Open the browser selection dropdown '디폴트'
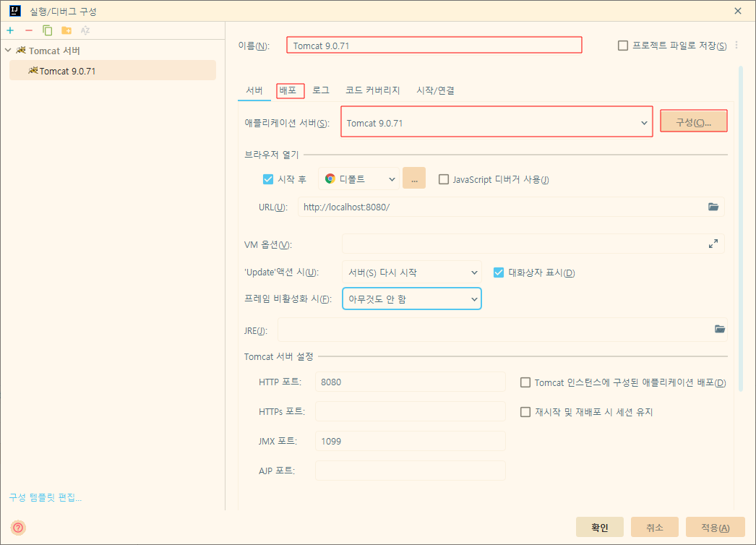Screen dimensions: 756x545 pos(358,179)
